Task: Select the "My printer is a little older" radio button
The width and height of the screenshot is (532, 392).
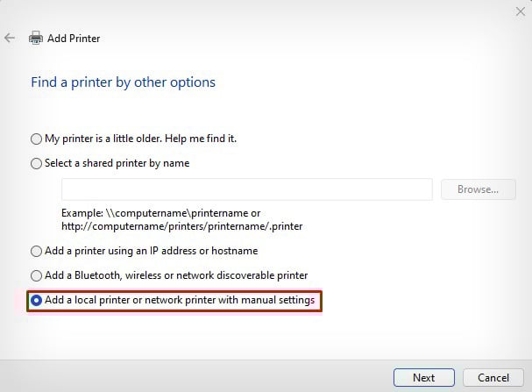Action: tap(36, 139)
